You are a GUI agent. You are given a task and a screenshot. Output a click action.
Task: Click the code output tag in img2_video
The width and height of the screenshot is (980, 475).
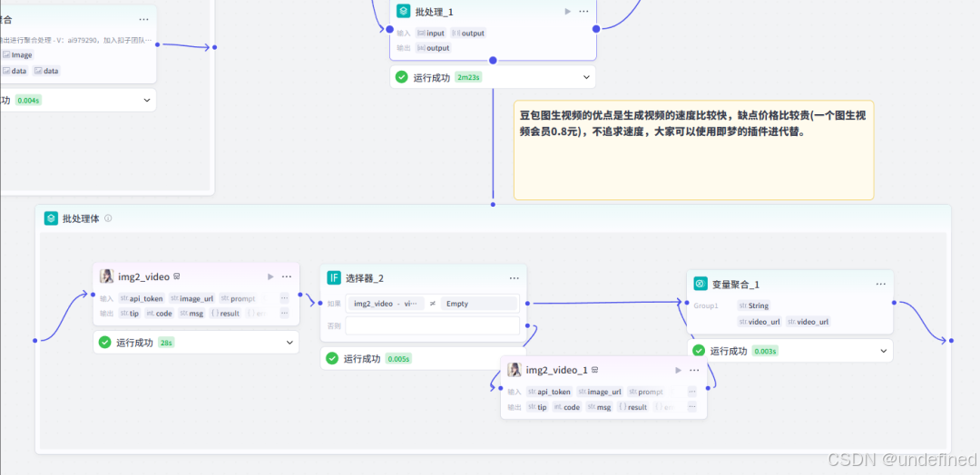click(160, 314)
